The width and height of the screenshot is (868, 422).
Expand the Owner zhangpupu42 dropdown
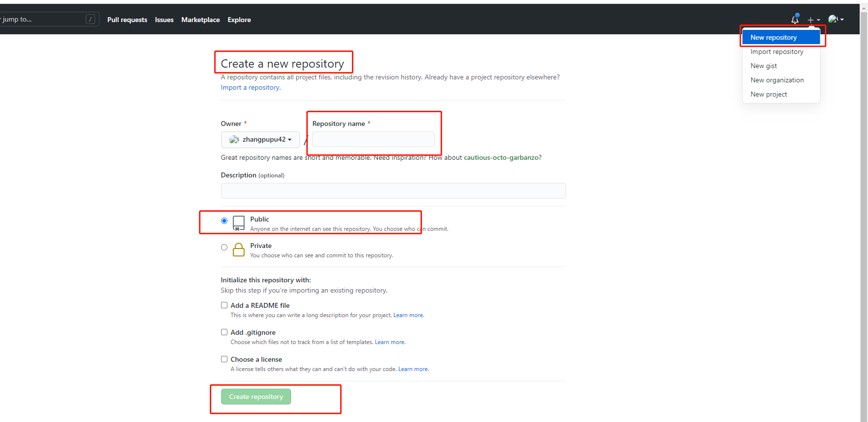click(x=260, y=140)
